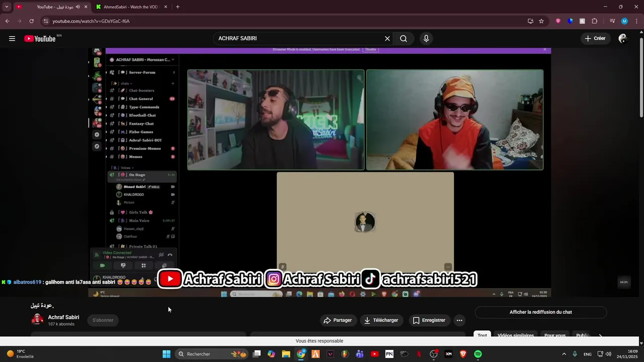
Task: Open File Explorer from the taskbar
Action: click(286, 354)
